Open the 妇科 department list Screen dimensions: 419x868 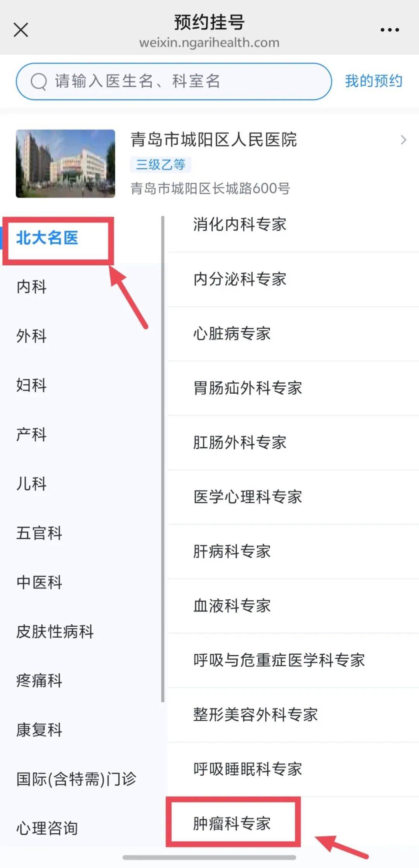[x=32, y=386]
